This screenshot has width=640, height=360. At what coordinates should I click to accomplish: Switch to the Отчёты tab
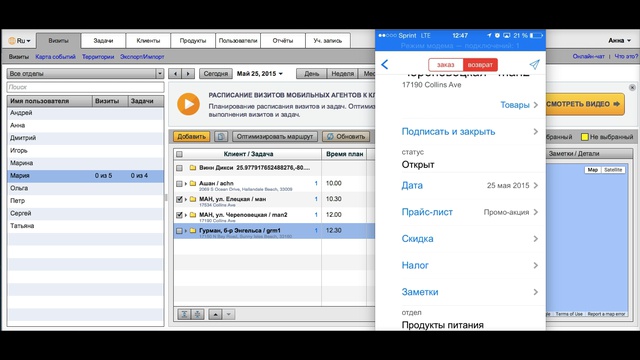283,41
